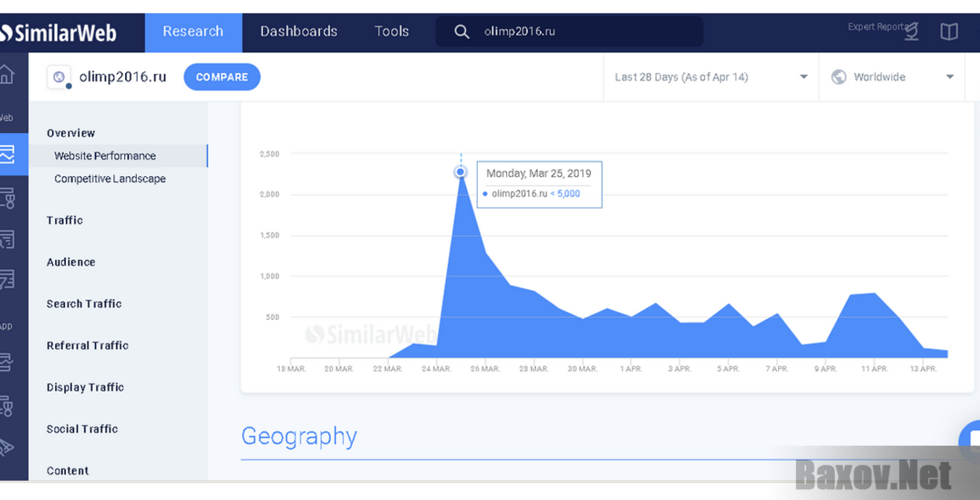Image resolution: width=980 pixels, height=500 pixels.
Task: Click the '11 APR.' x-axis label
Action: tap(875, 369)
